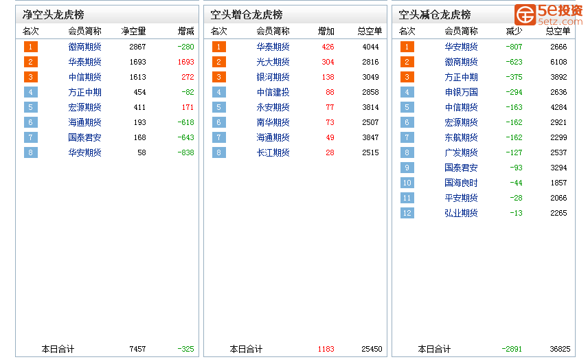Click rank badge 10 next to 国海良时
Image resolution: width=588 pixels, height=364 pixels.
pos(407,183)
